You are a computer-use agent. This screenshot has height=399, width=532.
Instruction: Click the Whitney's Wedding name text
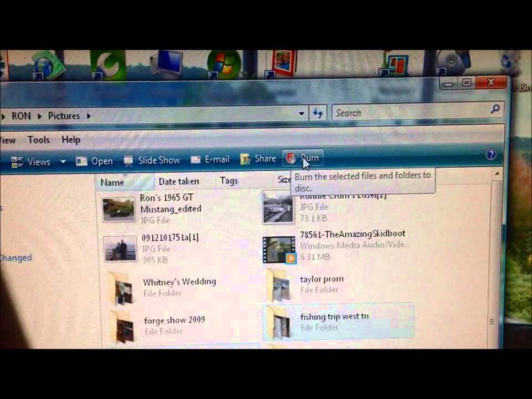click(179, 282)
